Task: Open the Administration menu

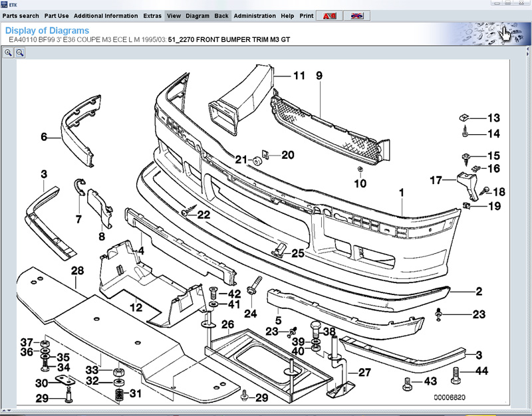Action: (255, 15)
